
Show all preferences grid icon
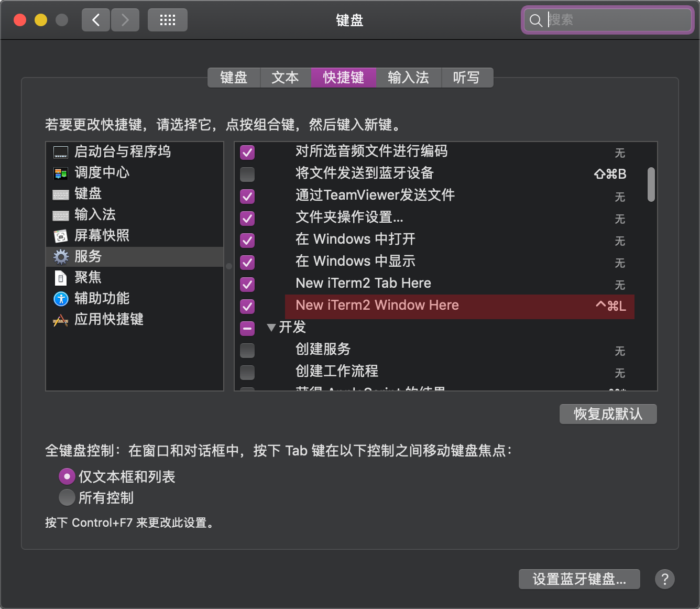167,20
